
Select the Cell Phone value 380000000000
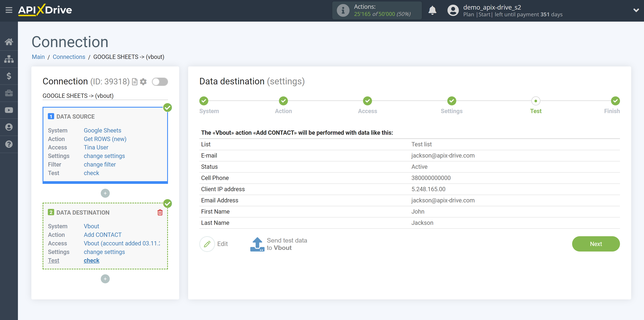pyautogui.click(x=431, y=178)
